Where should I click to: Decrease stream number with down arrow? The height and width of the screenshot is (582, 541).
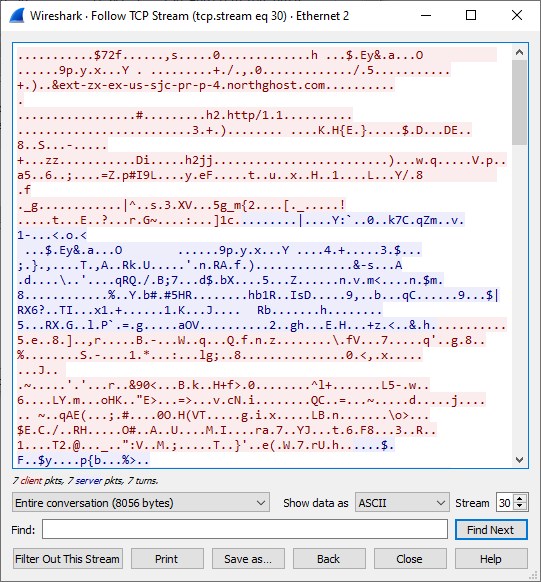pos(520,507)
